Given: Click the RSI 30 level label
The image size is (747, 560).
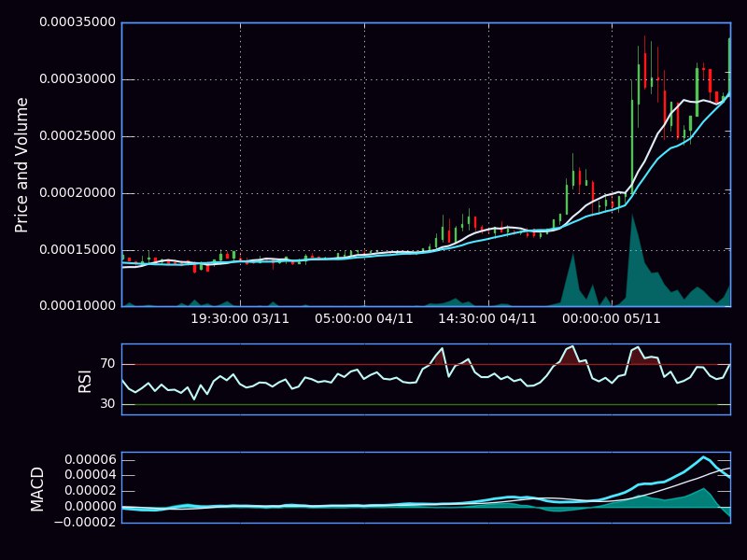Looking at the screenshot, I should click(108, 404).
